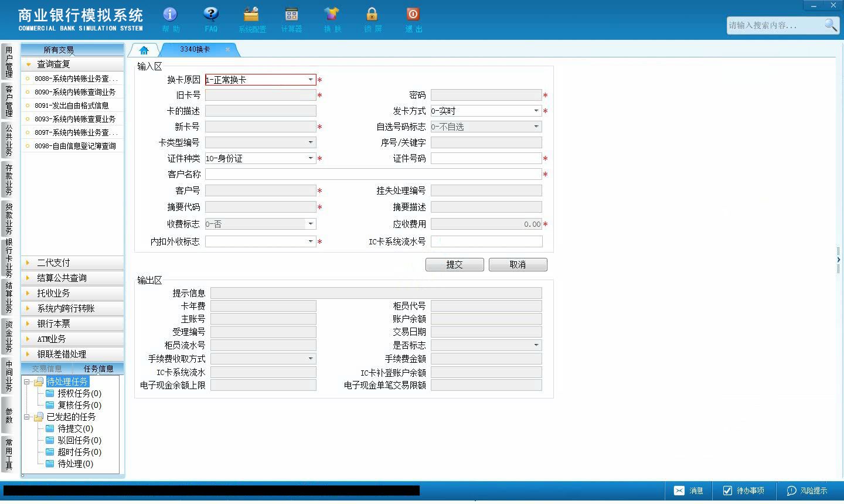The image size is (844, 504).
Task: Select the 公共业务 side tab
Action: point(9,140)
